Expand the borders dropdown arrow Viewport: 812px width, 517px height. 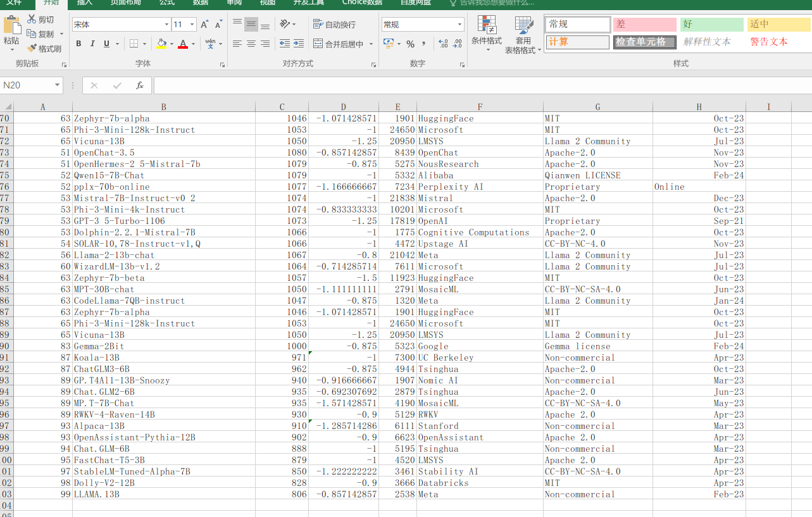tap(145, 44)
